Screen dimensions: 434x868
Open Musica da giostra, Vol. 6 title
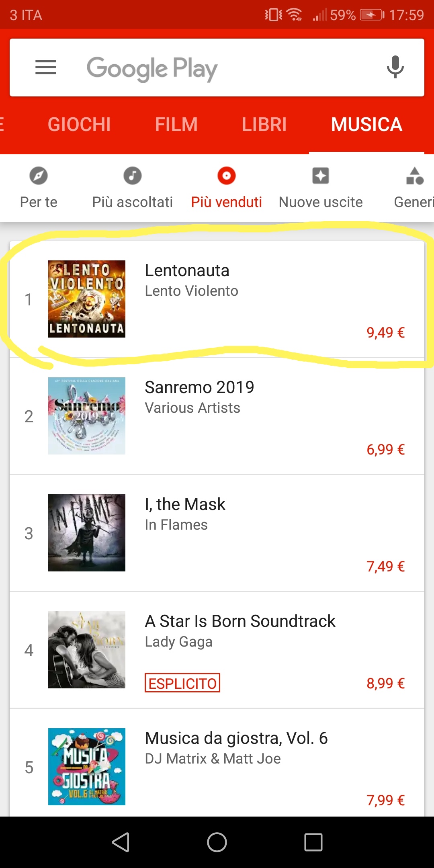[236, 738]
